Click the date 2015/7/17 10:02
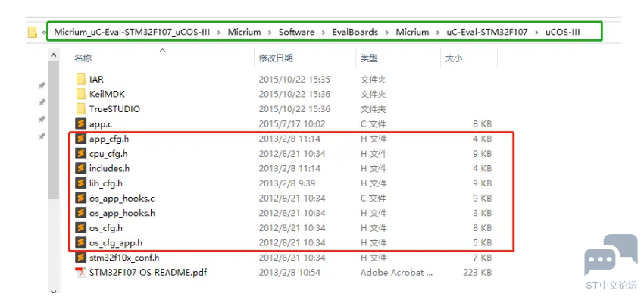This screenshot has height=297, width=644. click(x=292, y=124)
